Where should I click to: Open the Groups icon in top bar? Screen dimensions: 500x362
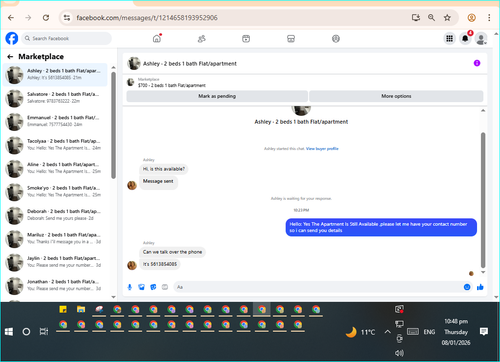click(x=336, y=39)
